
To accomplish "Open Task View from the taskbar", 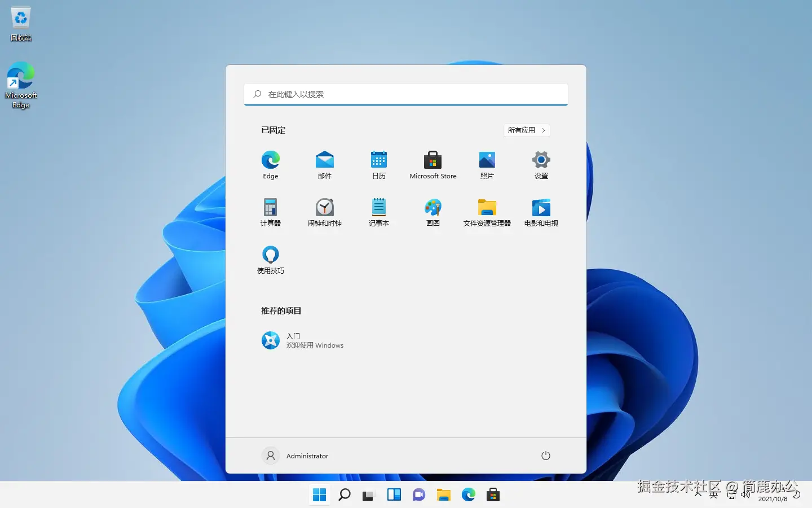I will coord(369,494).
